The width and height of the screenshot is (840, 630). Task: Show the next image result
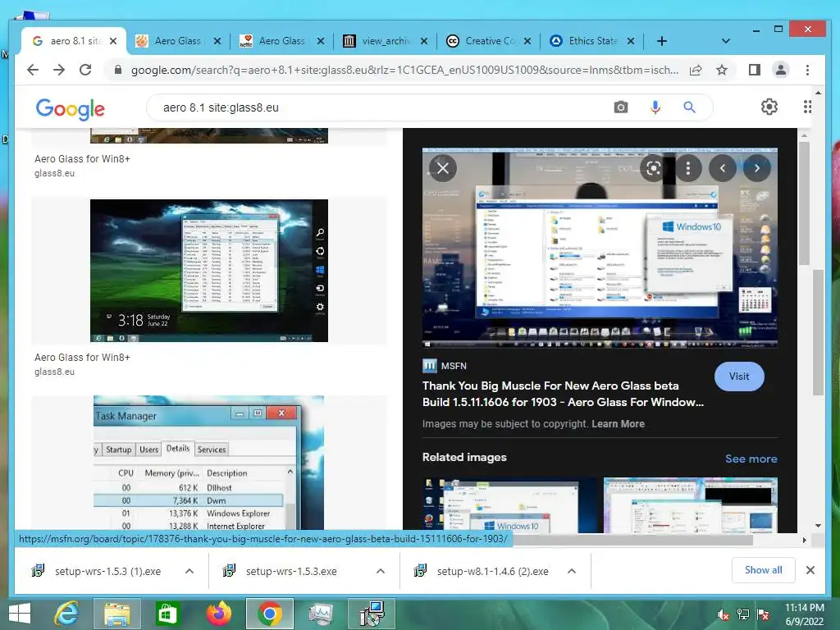click(x=757, y=168)
